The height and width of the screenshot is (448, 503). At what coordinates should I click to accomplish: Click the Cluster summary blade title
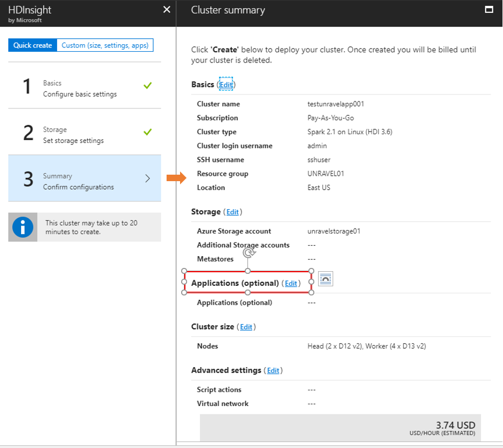click(x=228, y=10)
